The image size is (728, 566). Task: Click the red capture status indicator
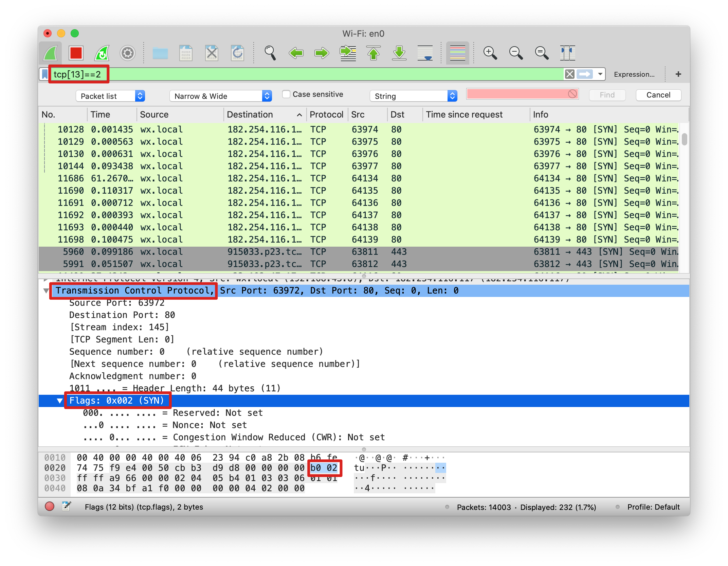50,507
